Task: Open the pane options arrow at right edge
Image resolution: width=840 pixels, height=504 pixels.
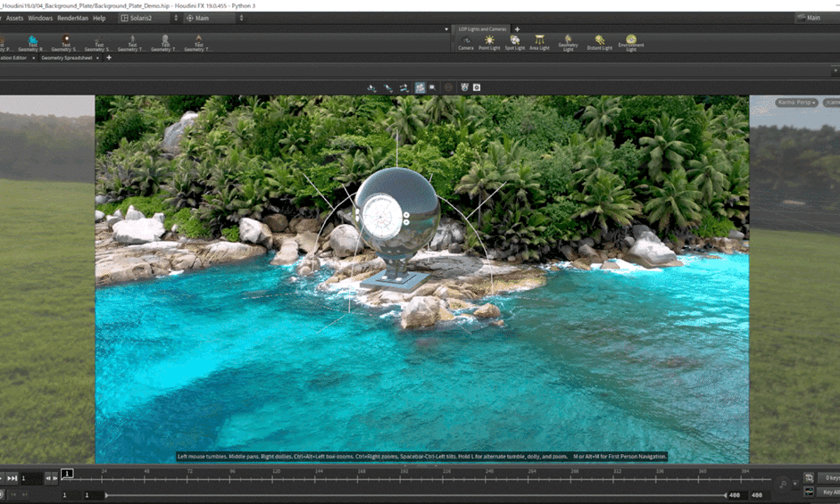Action: pos(836,70)
